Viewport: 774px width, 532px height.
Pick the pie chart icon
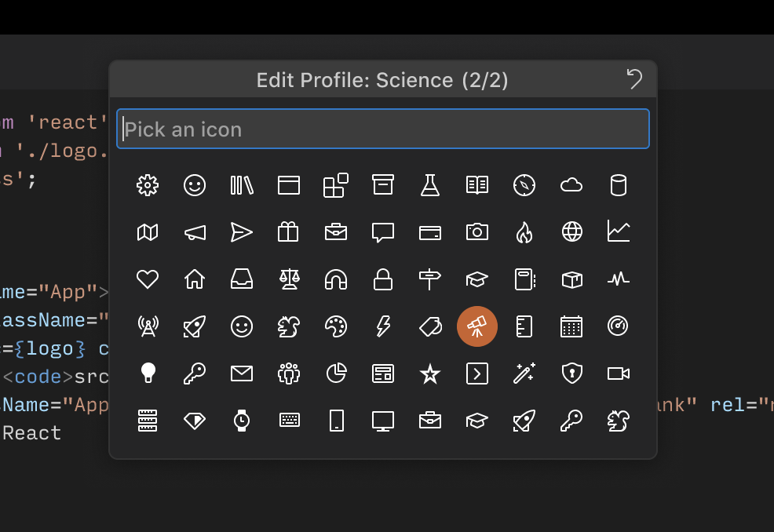(336, 373)
